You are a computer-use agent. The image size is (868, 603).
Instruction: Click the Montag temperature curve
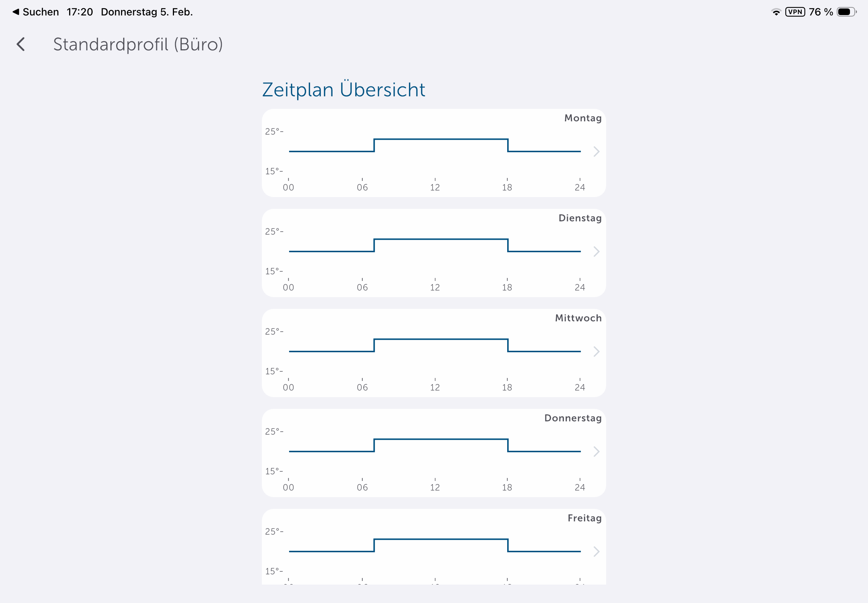(440, 139)
